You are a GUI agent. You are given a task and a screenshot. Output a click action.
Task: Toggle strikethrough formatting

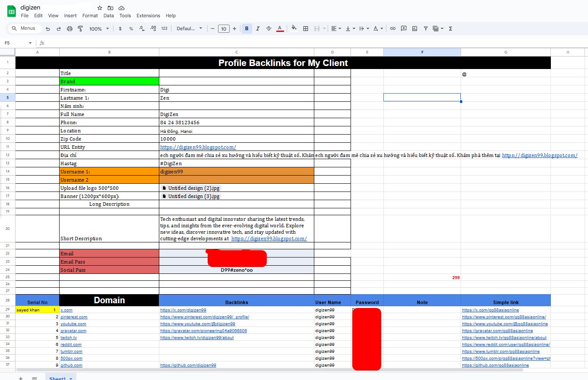pos(269,29)
